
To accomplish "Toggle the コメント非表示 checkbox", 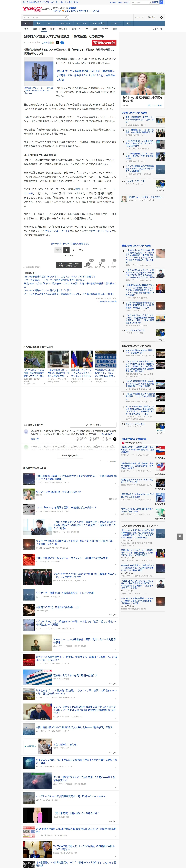I will 102,462.
